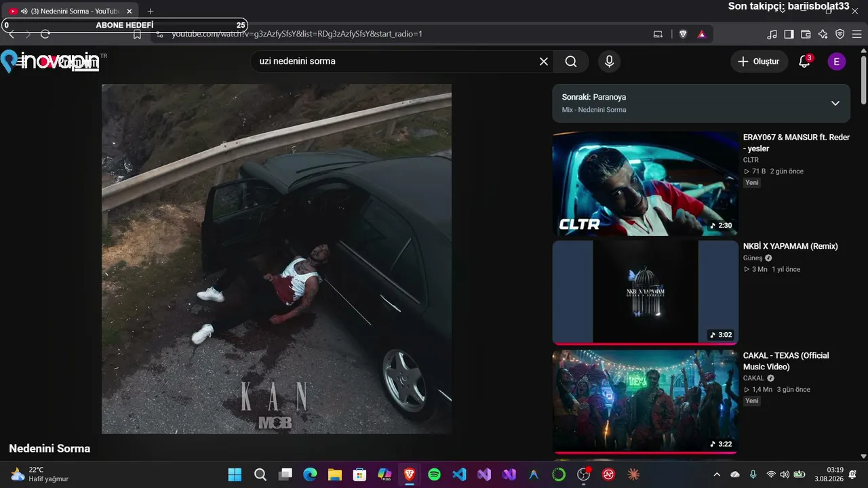Open Brave Leo AI sparkle icon
Viewport: 868px width, 488px height.
823,34
